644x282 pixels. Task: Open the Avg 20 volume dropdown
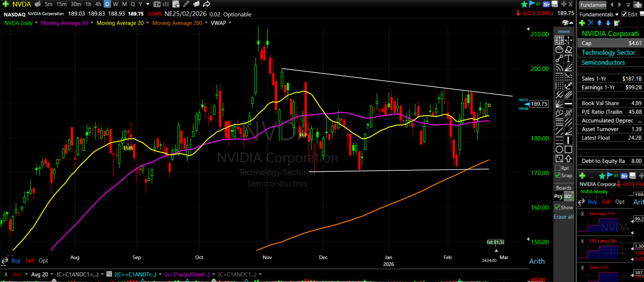[52, 274]
